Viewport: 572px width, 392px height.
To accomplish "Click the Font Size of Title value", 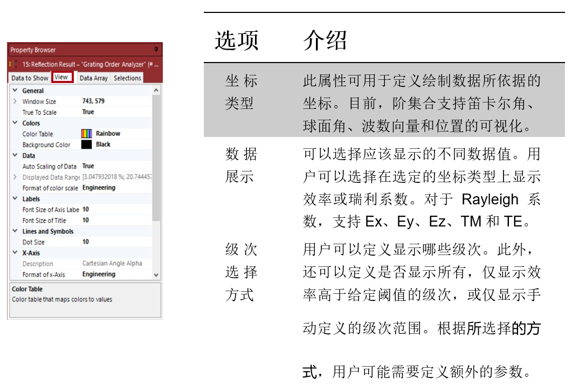I will click(86, 220).
